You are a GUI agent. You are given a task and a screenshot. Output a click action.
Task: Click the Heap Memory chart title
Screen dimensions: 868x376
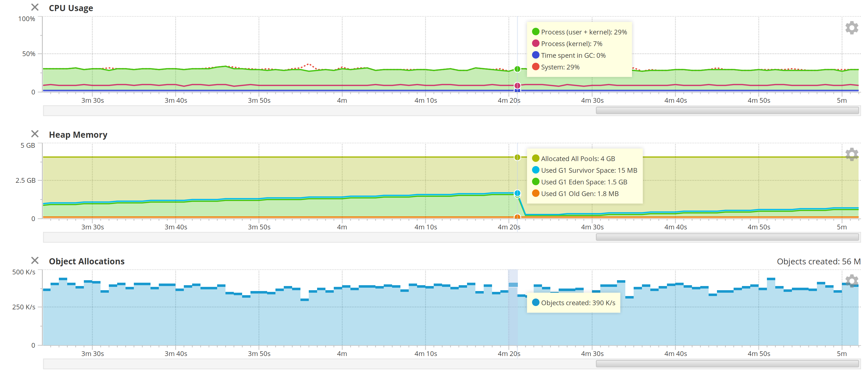coord(78,135)
